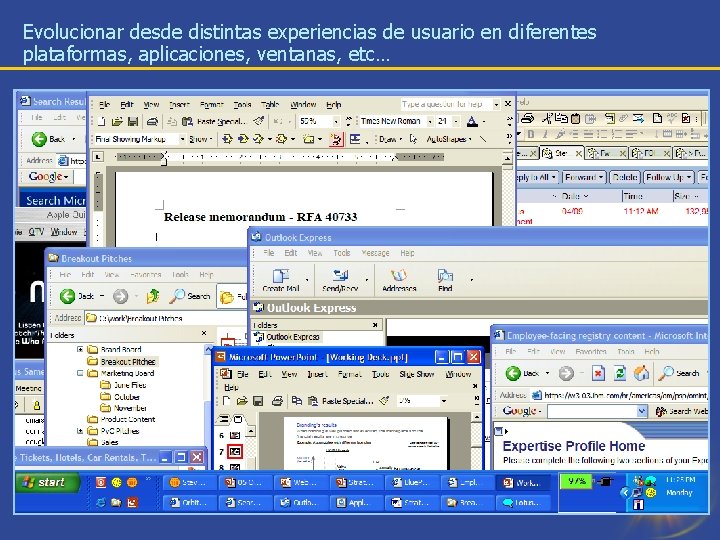The width and height of the screenshot is (720, 540).
Task: Click the Save icon in PowerPoint toolbar
Action: [258, 401]
